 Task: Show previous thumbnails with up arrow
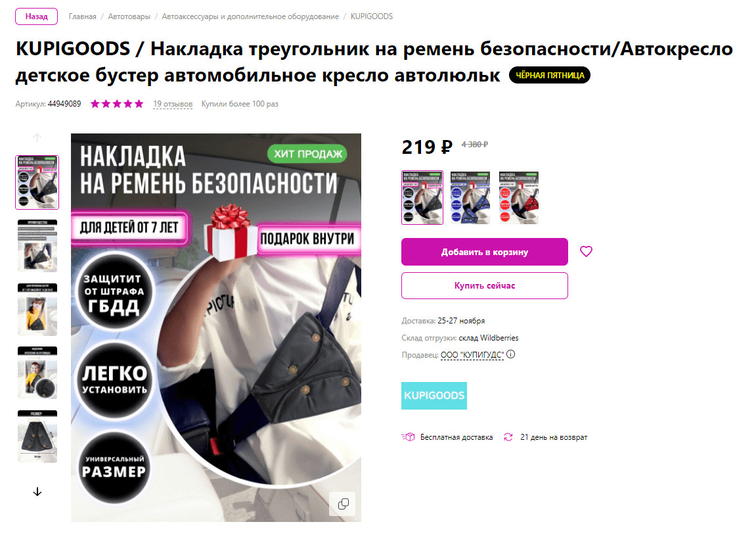click(37, 137)
